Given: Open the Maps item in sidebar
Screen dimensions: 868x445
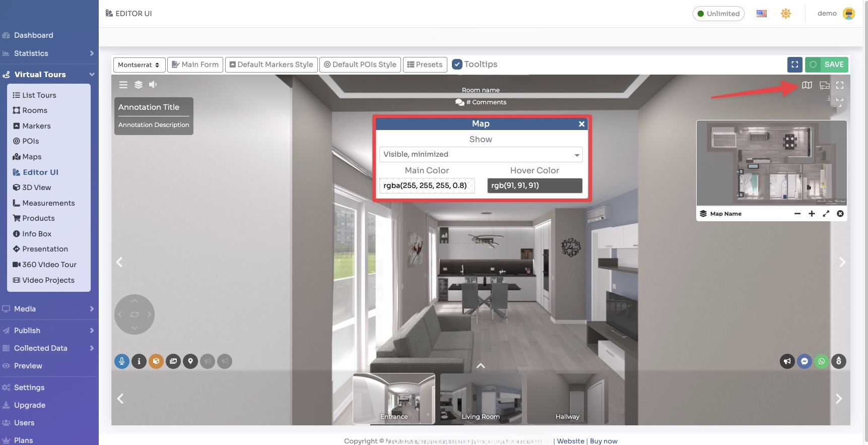Looking at the screenshot, I should [32, 157].
